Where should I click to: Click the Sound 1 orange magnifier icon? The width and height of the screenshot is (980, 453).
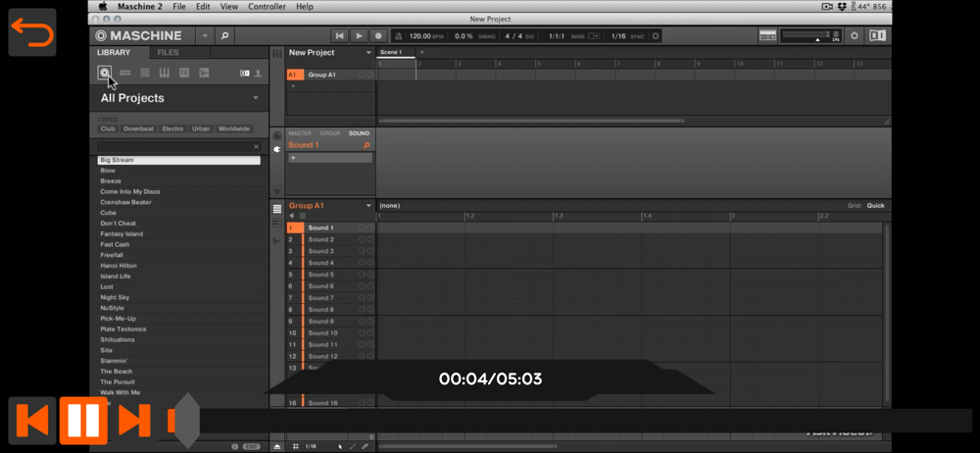click(x=367, y=145)
